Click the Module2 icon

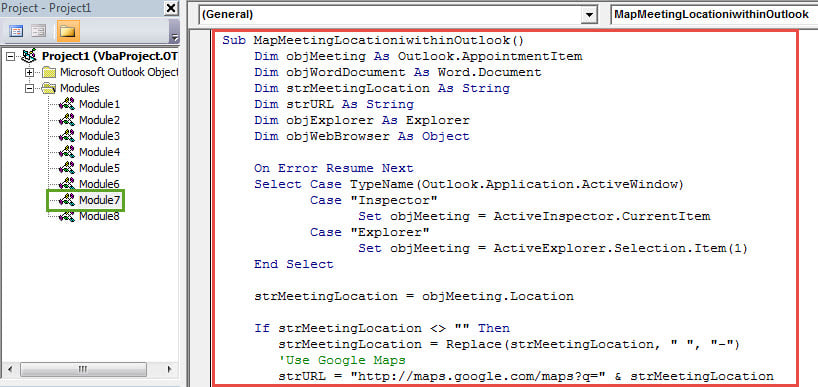(x=68, y=120)
